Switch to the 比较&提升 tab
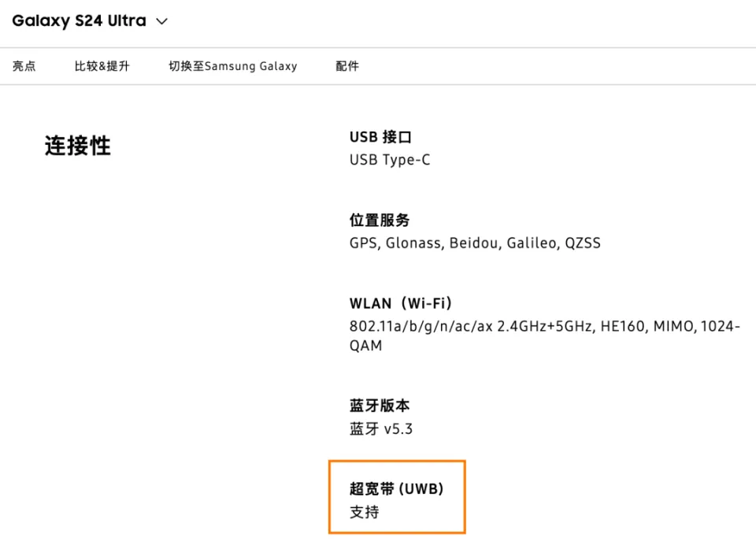756x545 pixels. 102,66
